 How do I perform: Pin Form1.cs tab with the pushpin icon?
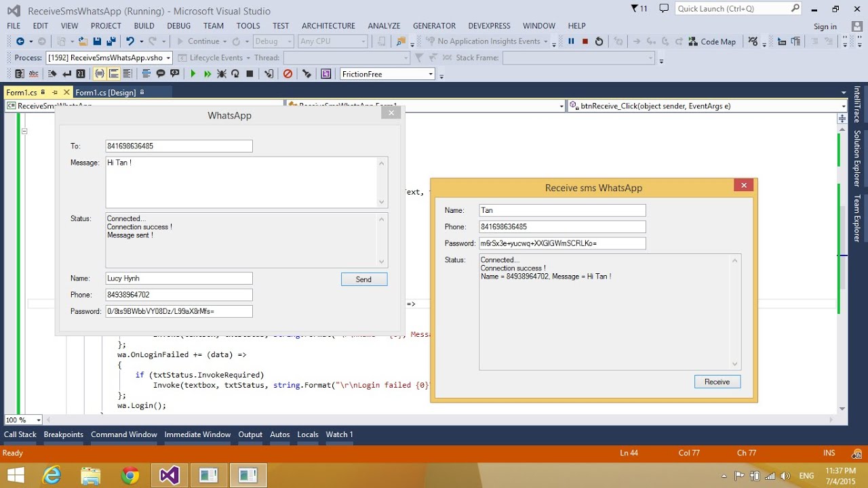pos(55,92)
